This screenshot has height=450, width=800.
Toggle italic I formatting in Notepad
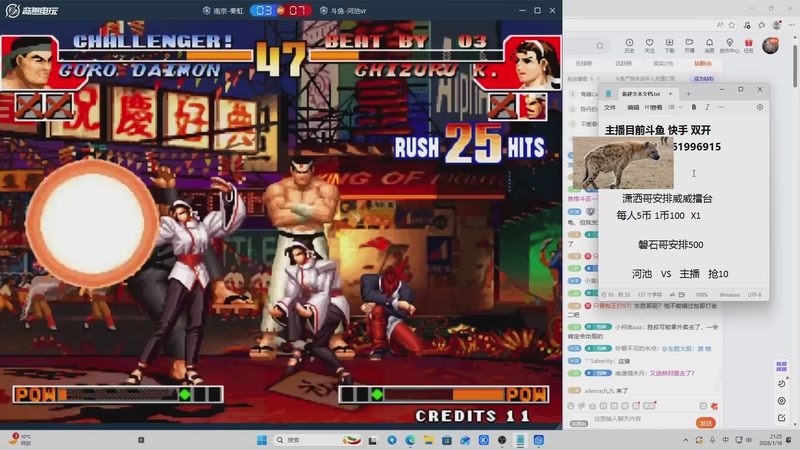pyautogui.click(x=707, y=107)
